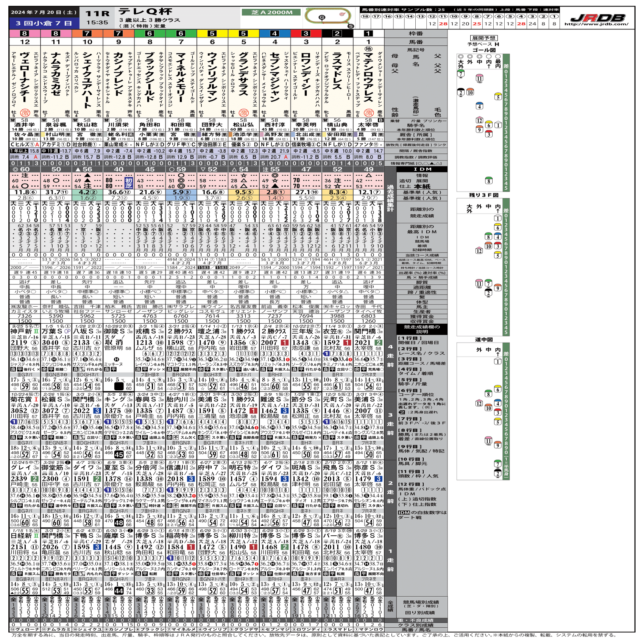Click the 予想ペース H label
The height and width of the screenshot is (644, 644).
tap(483, 44)
